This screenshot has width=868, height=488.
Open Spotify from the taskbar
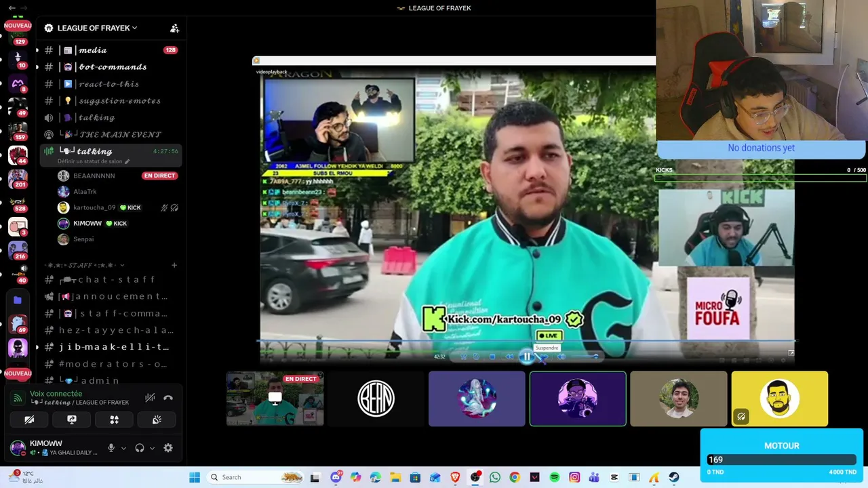(555, 477)
